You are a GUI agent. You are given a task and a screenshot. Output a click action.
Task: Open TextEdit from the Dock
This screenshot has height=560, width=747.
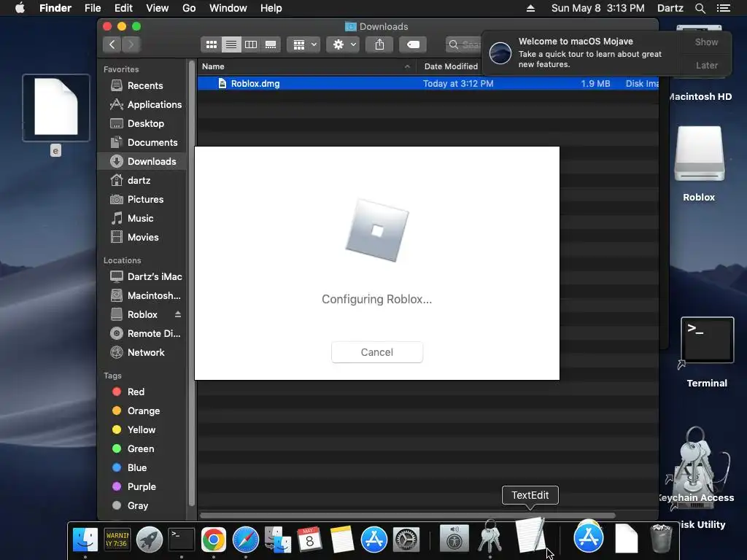pyautogui.click(x=530, y=536)
